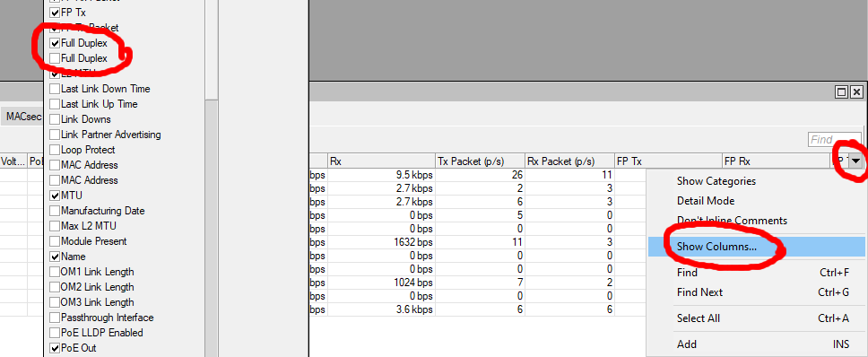Uncheck the MTU column checkbox
Image resolution: width=868 pixels, height=357 pixels.
(54, 196)
